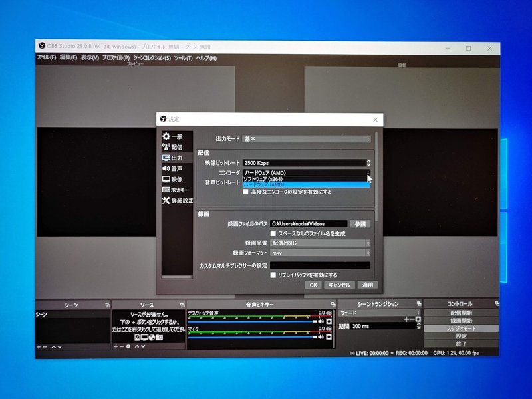This screenshot has width=532, height=399.
Task: Choose highlighted ハードウェア (AMD) list option
Action: [x=306, y=185]
